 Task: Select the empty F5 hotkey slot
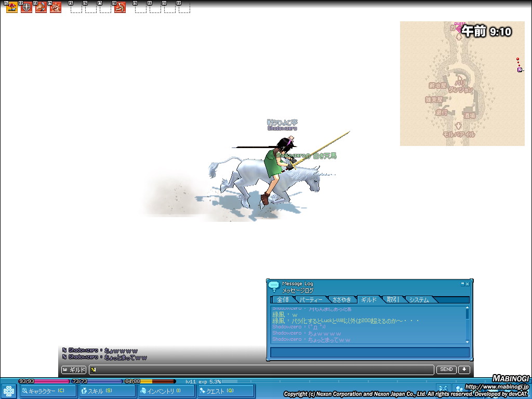(x=76, y=7)
